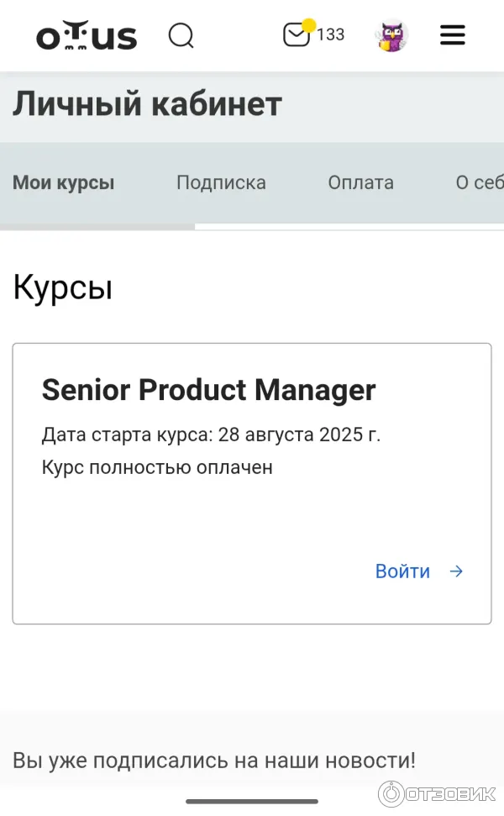
Task: Go to the О себе tab
Action: click(480, 183)
